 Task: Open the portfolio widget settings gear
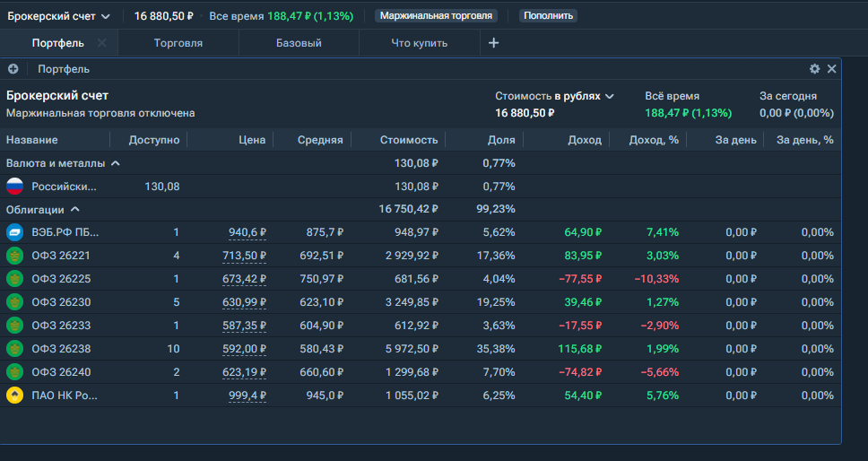pos(814,69)
